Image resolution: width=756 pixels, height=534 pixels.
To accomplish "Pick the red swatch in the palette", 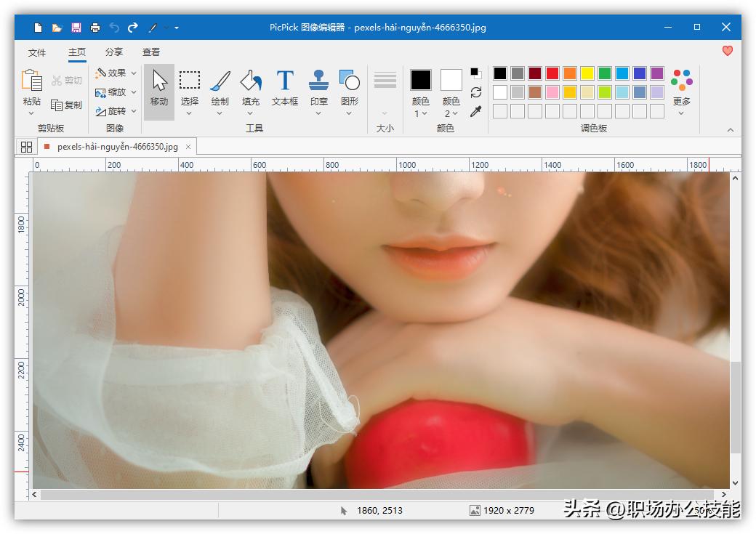I will [552, 73].
